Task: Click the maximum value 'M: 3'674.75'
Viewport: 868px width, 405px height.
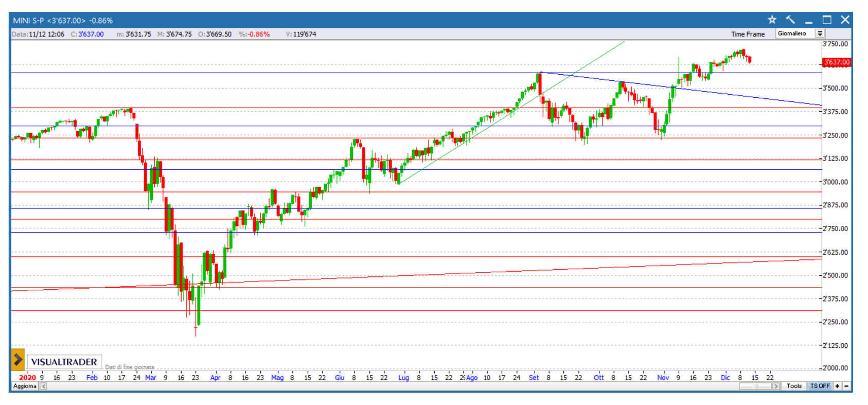Action: click(x=174, y=34)
